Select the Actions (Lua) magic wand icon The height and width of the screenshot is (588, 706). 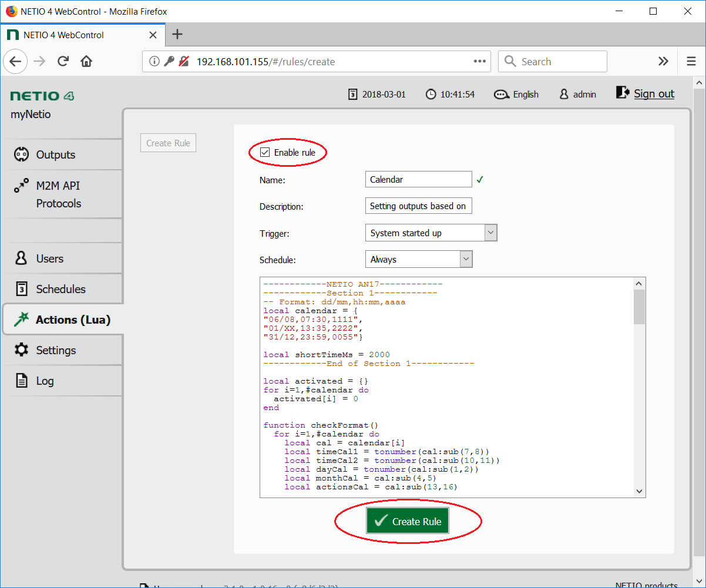[21, 319]
